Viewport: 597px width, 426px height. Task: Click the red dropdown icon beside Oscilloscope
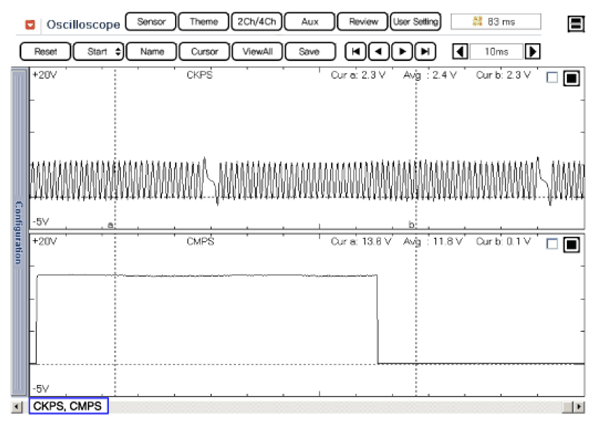pos(30,25)
